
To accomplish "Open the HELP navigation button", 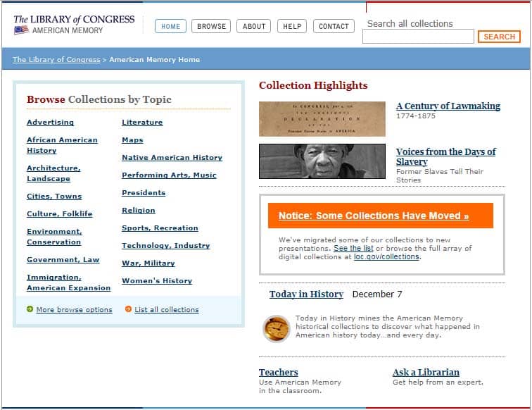I will pos(292,26).
